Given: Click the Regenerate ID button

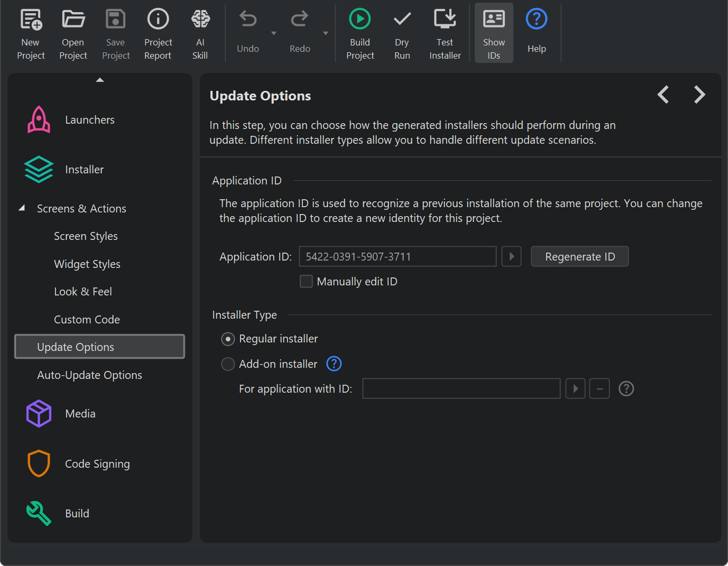Looking at the screenshot, I should [580, 256].
